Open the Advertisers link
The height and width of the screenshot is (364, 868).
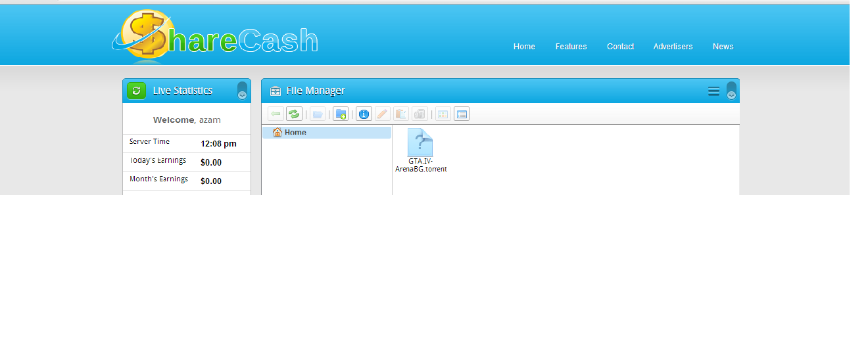[673, 47]
